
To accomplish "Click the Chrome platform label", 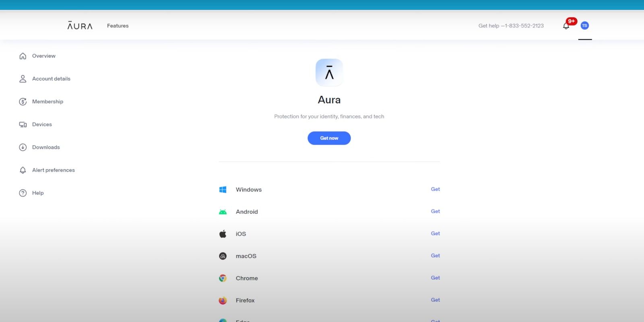I will [247, 278].
